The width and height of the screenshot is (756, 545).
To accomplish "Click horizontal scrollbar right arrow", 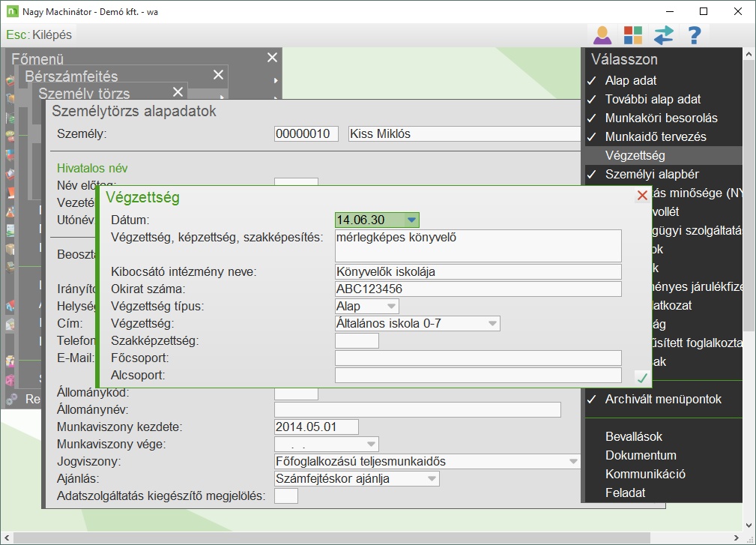I will 736,538.
